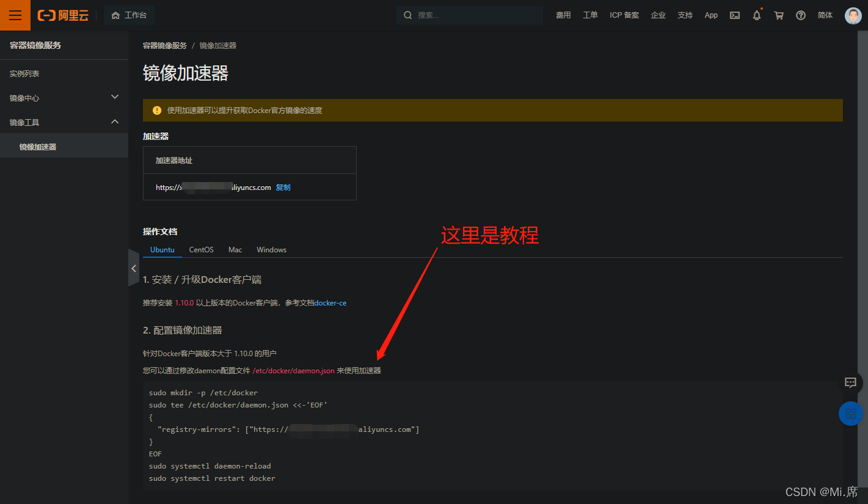Click the yellow warning icon in banner

(x=157, y=111)
